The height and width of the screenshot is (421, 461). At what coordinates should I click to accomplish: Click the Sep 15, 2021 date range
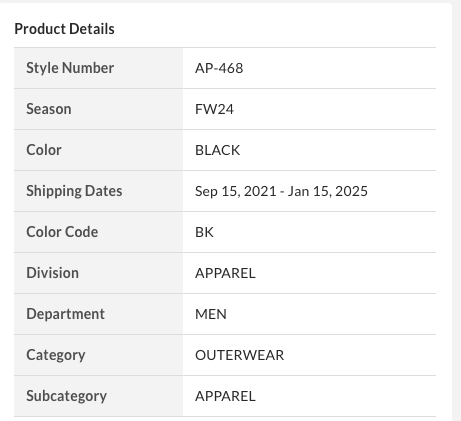tap(281, 191)
